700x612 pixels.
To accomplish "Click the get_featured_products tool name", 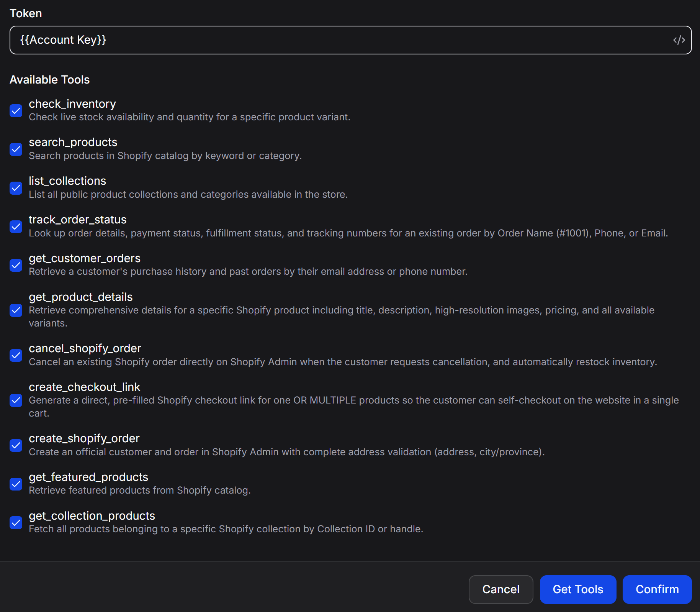I will (x=88, y=477).
